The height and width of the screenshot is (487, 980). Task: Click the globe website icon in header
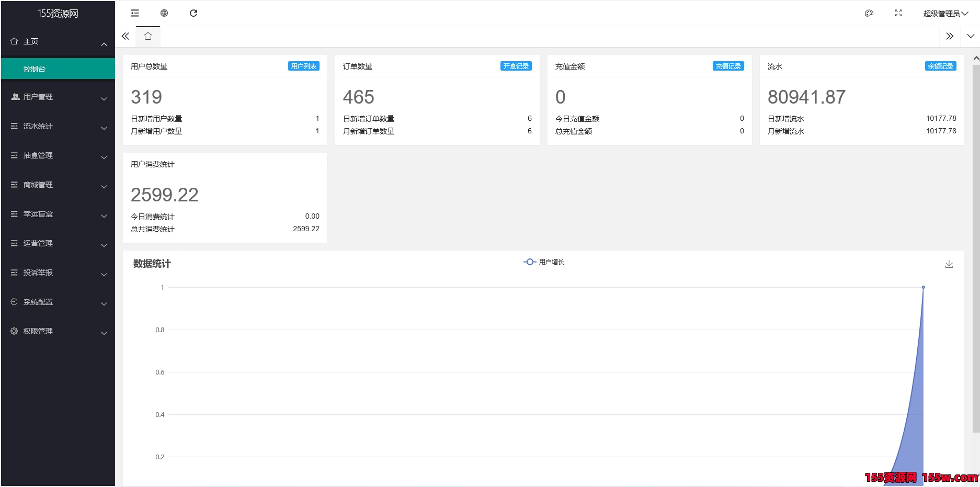[164, 13]
